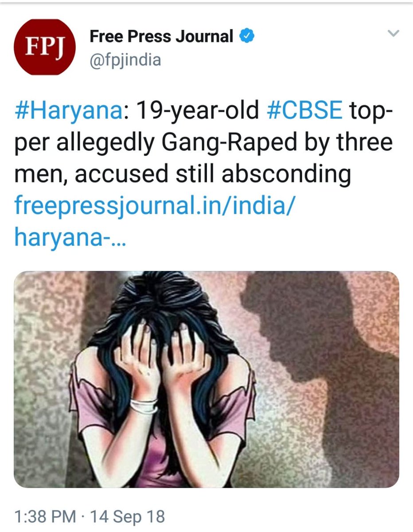Open the tweet's attached illustration
The image size is (413, 532).
pyautogui.click(x=206, y=379)
